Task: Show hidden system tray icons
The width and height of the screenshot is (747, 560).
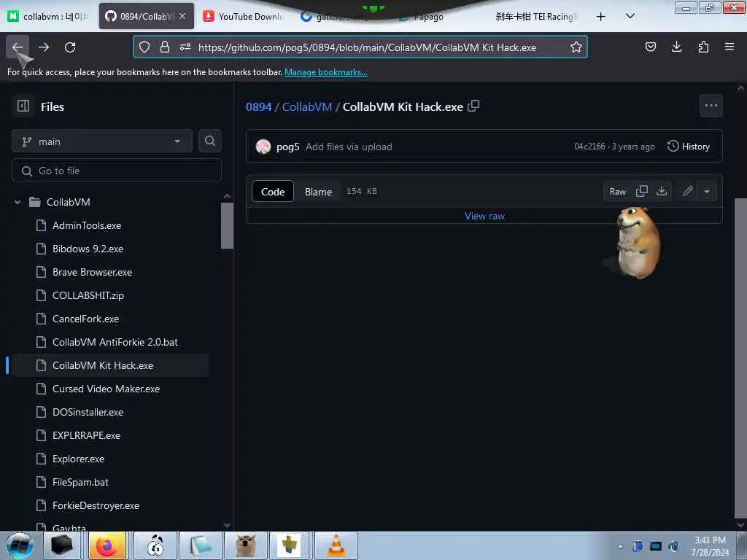Action: pos(620,546)
